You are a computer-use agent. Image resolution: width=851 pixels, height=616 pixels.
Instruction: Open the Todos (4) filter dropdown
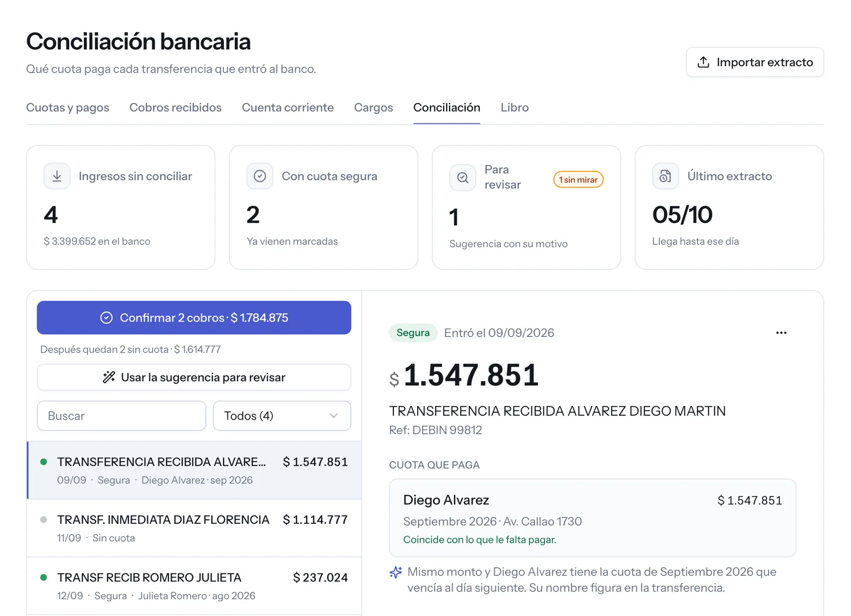point(282,416)
